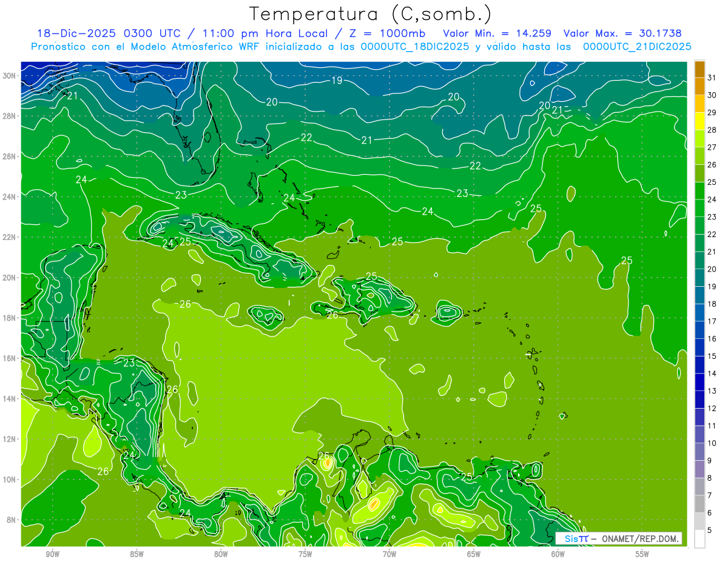Click the 55W longitude axis label
This screenshot has width=728, height=562.
642,554
